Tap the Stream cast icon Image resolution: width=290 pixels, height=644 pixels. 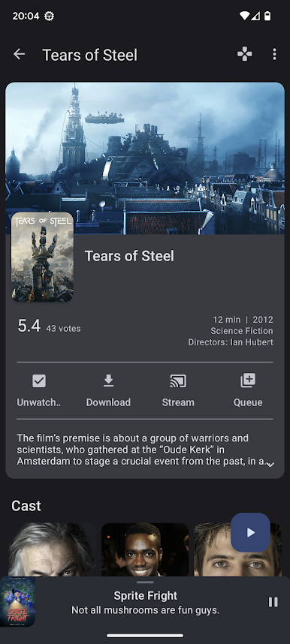point(178,381)
